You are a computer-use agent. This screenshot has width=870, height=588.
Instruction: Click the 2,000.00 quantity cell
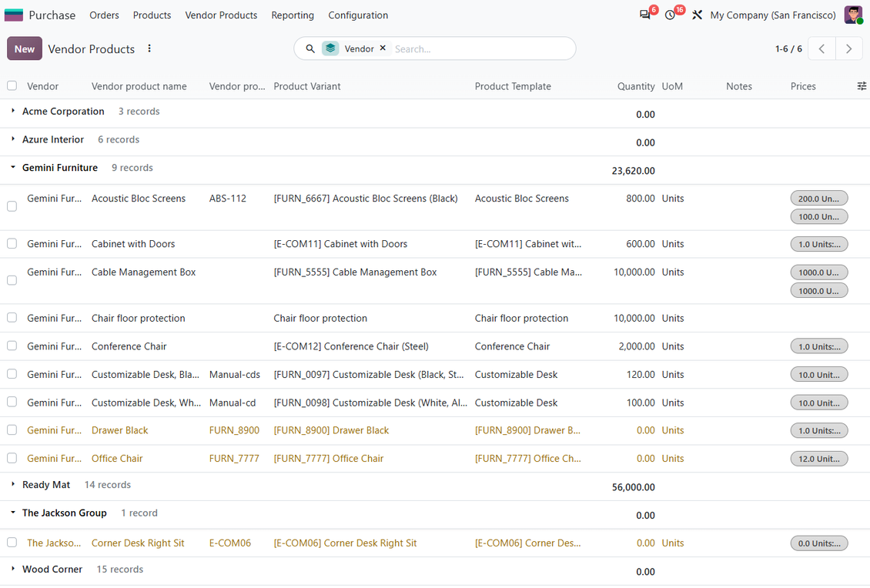pyautogui.click(x=637, y=346)
